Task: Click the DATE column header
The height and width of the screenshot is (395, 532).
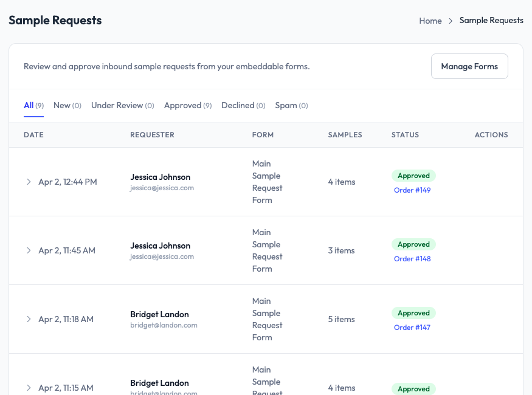Action: 33,135
